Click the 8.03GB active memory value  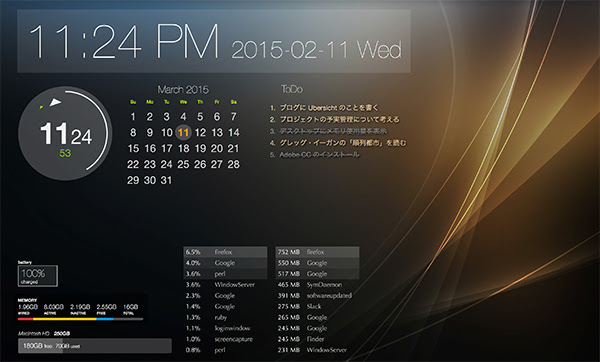pyautogui.click(x=54, y=307)
